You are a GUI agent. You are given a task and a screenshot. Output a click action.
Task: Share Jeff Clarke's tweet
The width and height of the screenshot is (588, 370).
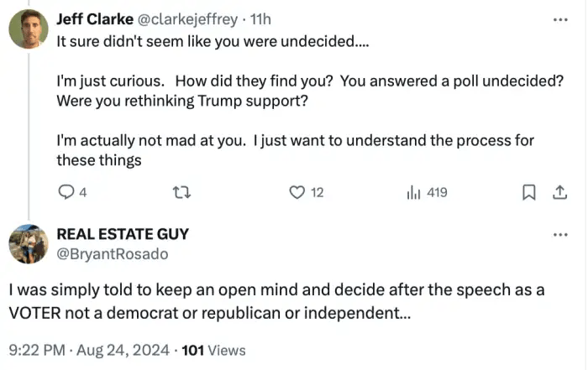559,193
